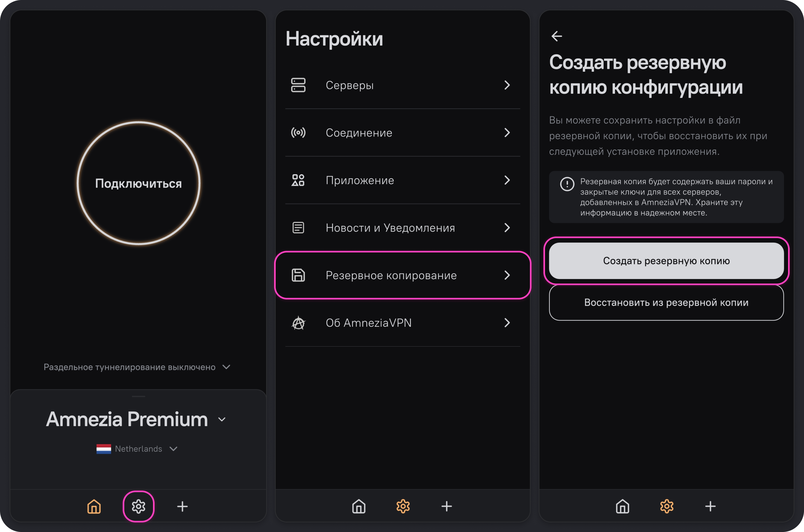
Task: Open Новости и Уведомления menu item
Action: click(402, 228)
